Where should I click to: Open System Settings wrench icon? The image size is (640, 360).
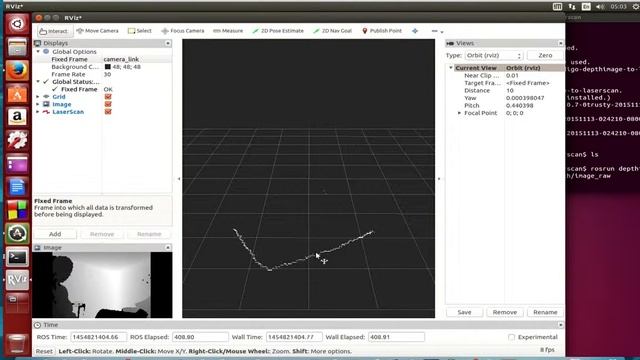pos(17,140)
